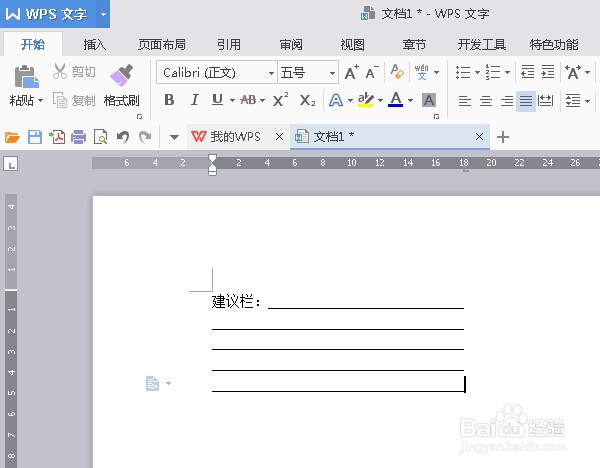The width and height of the screenshot is (600, 468).
Task: Click the Paste clipboard icon
Action: [x=26, y=77]
